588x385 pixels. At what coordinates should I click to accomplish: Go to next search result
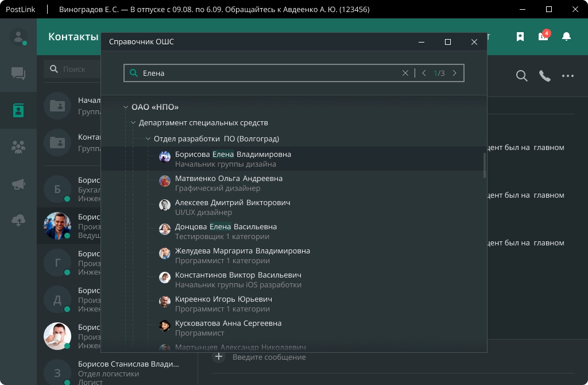click(x=455, y=73)
